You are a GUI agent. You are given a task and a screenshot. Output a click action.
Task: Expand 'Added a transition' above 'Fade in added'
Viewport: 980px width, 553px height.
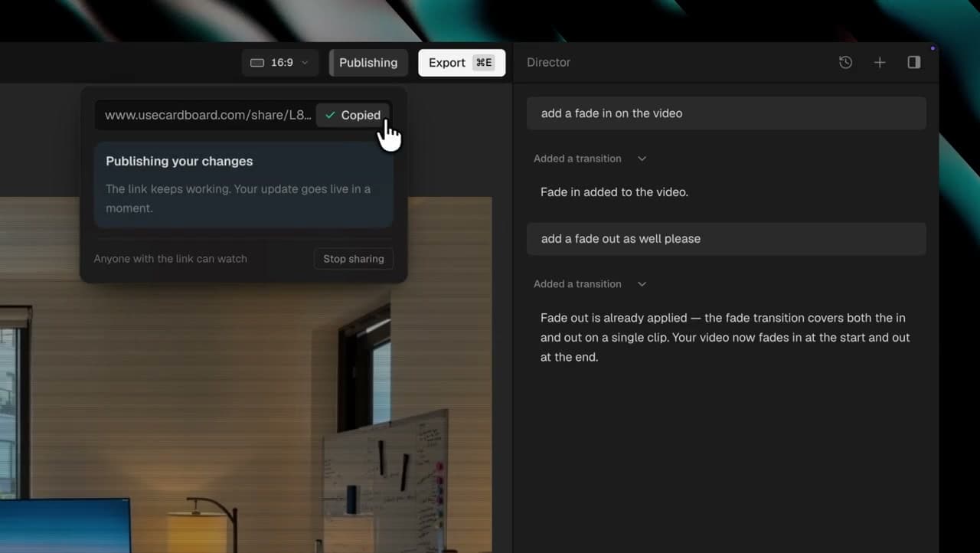[590, 159]
